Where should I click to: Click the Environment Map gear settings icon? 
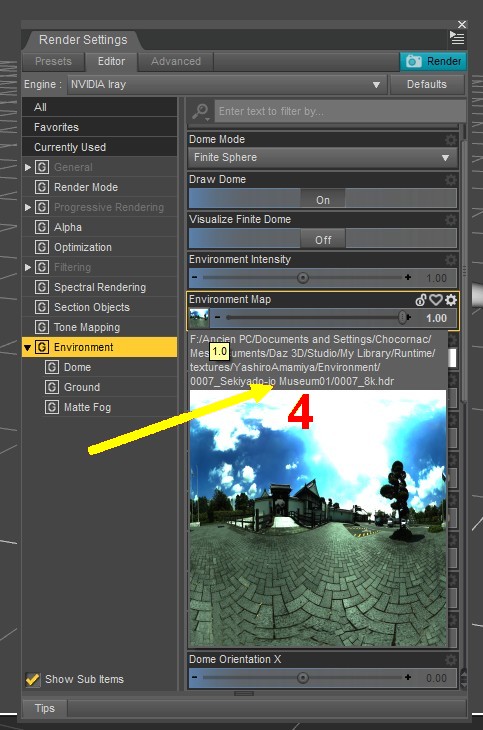pyautogui.click(x=450, y=300)
